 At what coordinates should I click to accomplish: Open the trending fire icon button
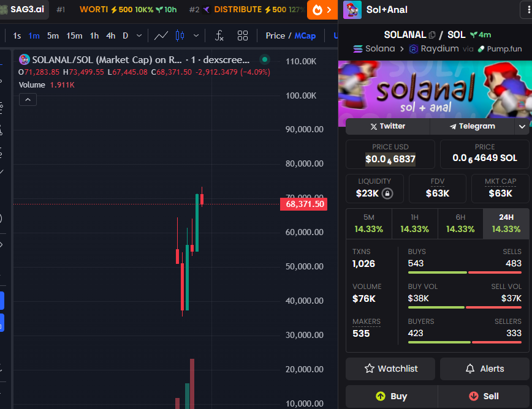322,10
